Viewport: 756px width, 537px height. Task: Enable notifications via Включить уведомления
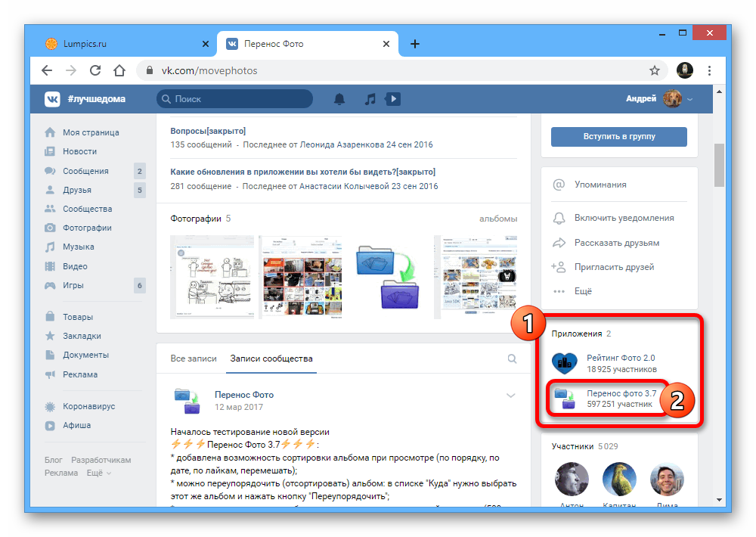click(624, 218)
